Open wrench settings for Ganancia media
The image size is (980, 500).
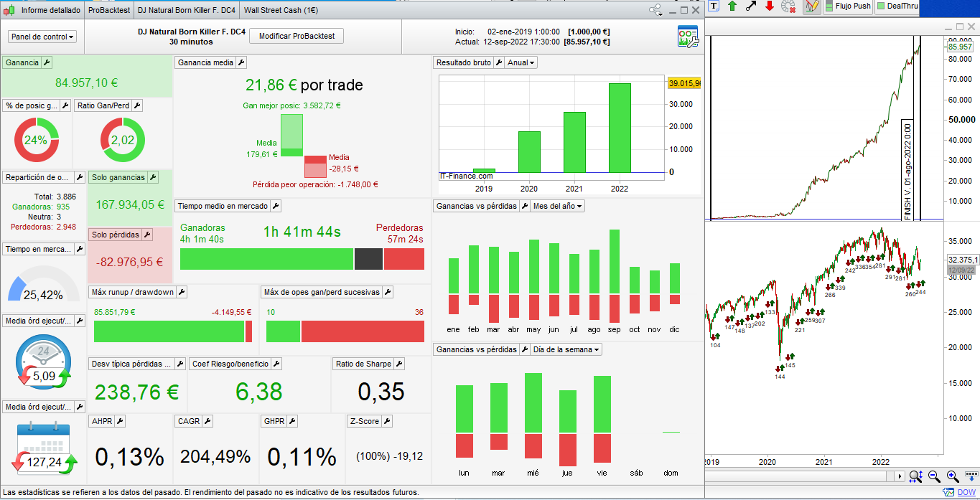click(241, 62)
